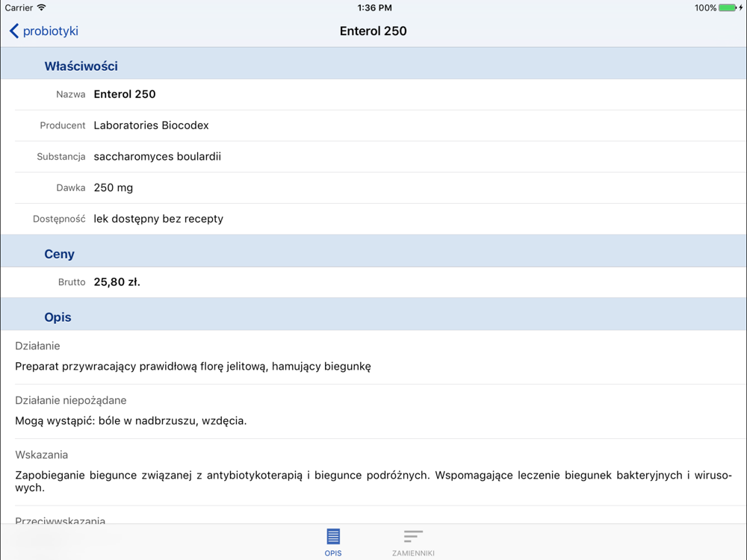Tap the Dawka field label
747x560 pixels.
(x=70, y=187)
